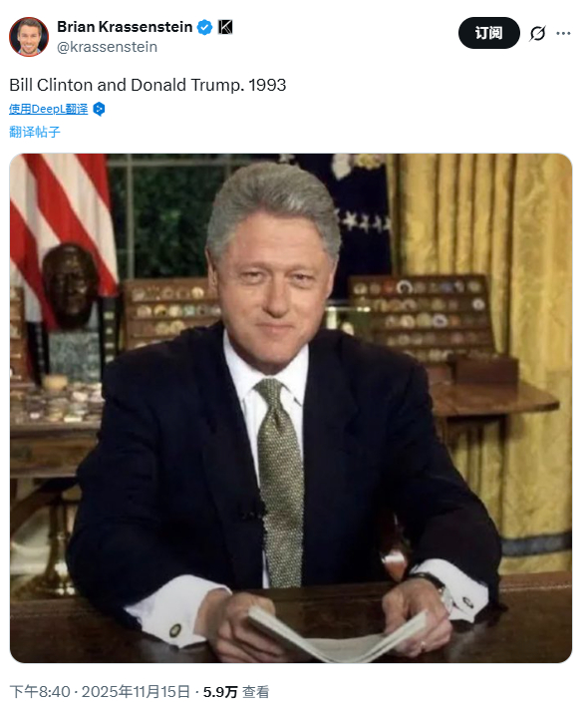Open the three-dot more options menu
This screenshot has width=588, height=704.
[x=563, y=33]
